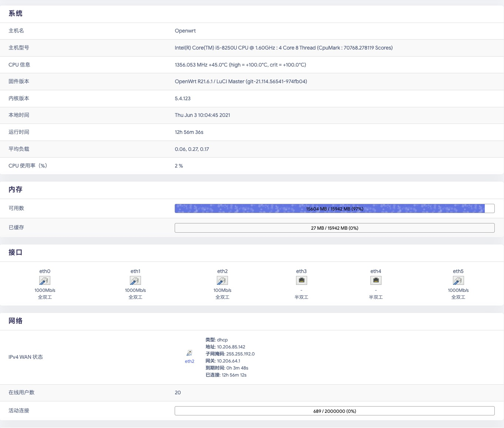This screenshot has width=504, height=428.
Task: Collapse the 系统 section details
Action: coord(15,14)
